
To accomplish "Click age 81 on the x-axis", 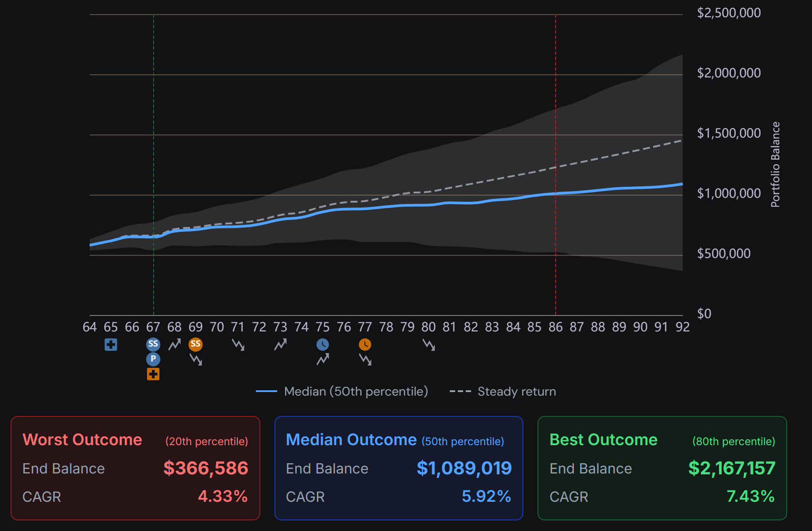I will (449, 327).
